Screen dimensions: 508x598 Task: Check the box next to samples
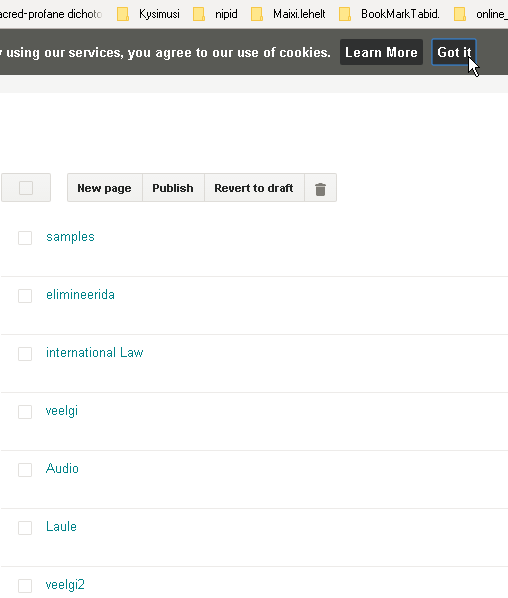point(25,238)
